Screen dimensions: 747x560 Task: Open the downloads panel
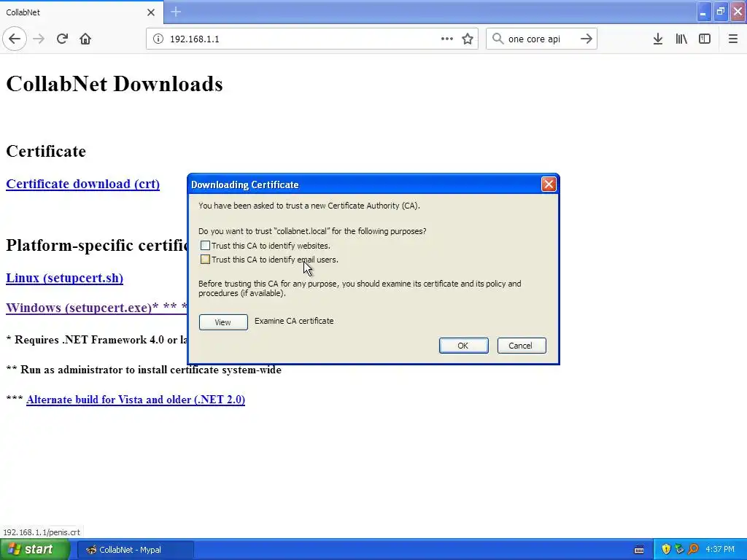(x=658, y=39)
